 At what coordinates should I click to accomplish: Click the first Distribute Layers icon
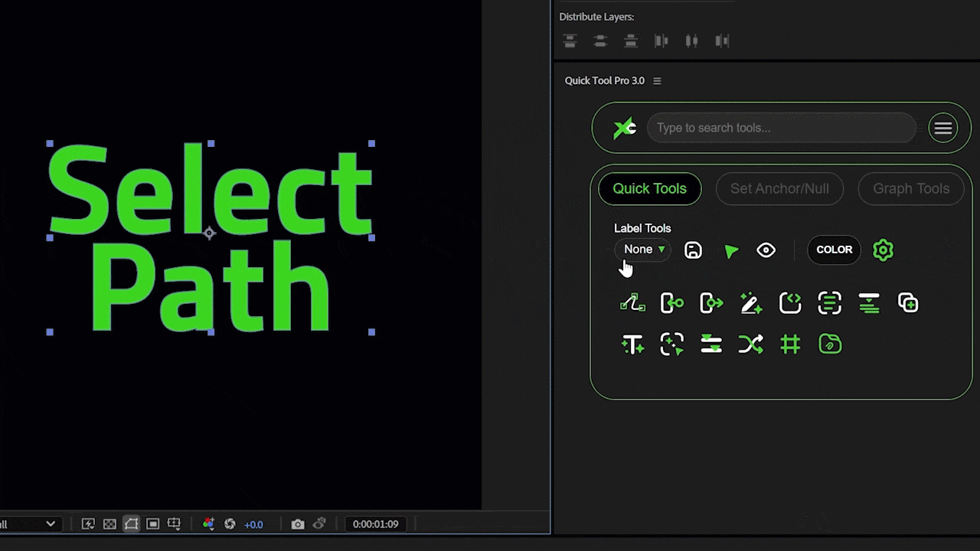pyautogui.click(x=570, y=41)
